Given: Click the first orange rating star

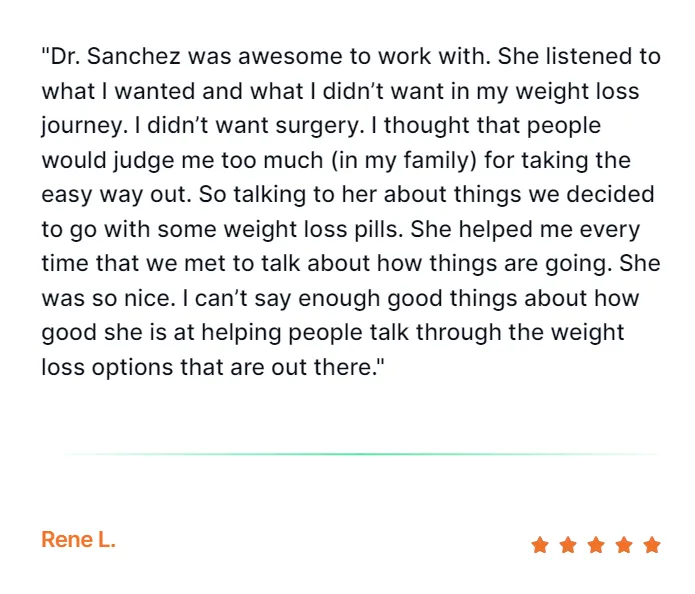Looking at the screenshot, I should point(540,545).
